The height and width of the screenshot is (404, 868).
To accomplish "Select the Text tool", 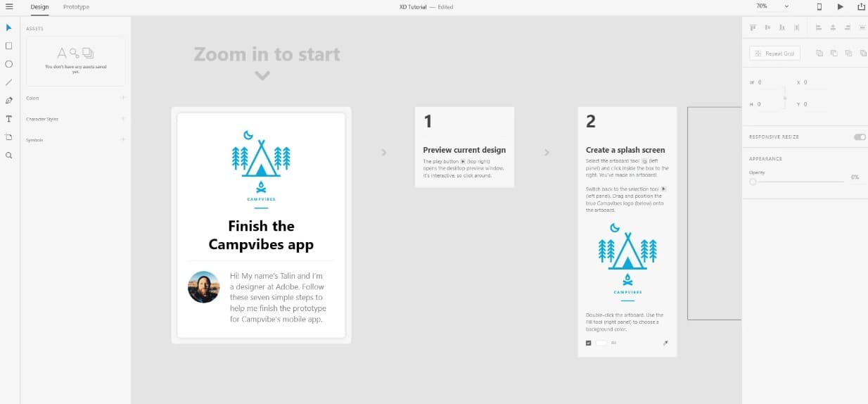I will click(x=8, y=119).
